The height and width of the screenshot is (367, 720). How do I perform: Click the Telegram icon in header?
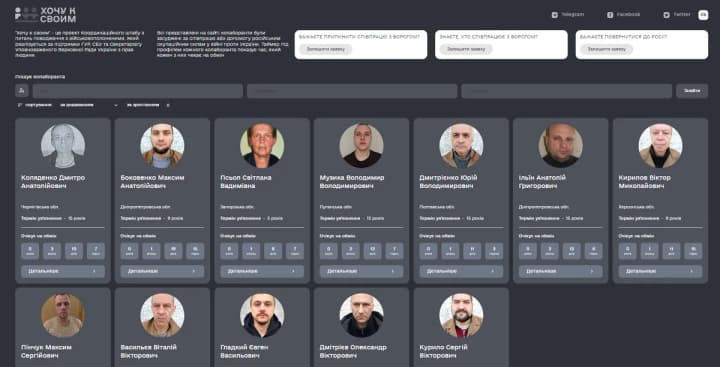pos(555,15)
